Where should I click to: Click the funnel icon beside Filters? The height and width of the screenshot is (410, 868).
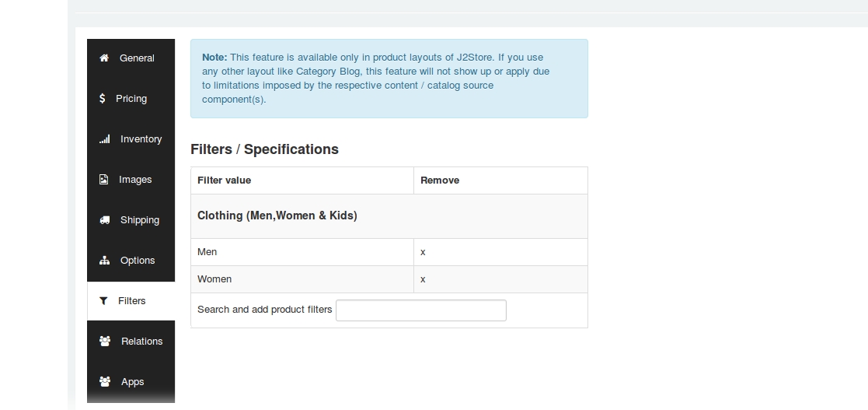[x=103, y=301]
